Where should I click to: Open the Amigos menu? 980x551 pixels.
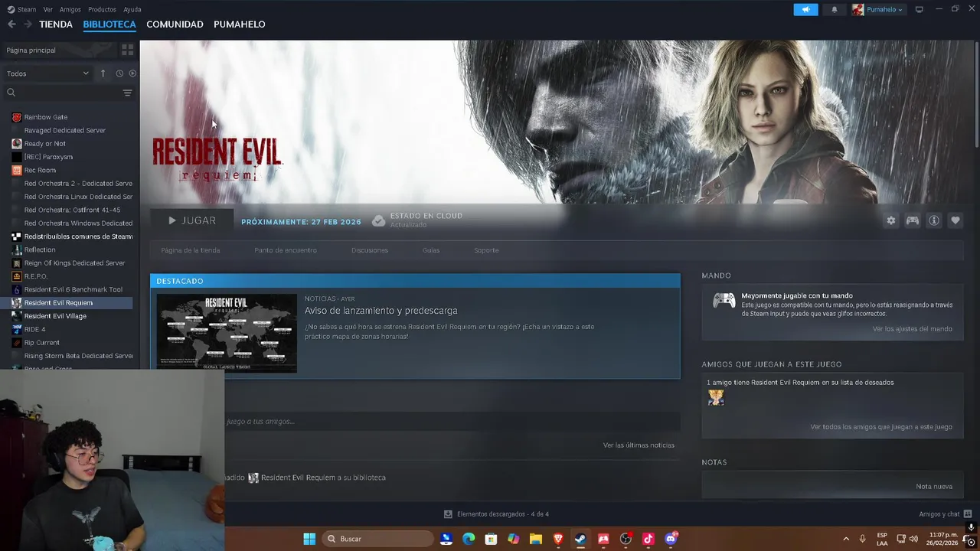pyautogui.click(x=70, y=9)
